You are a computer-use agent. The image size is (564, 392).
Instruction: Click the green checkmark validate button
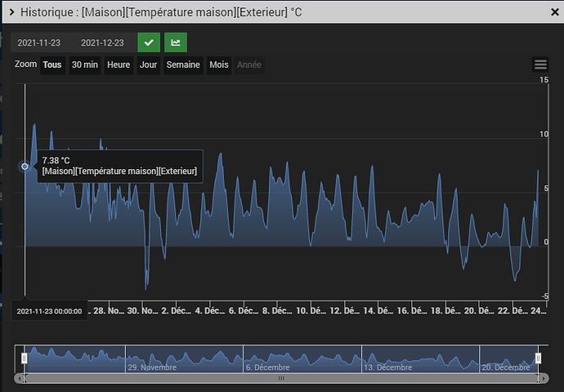149,42
